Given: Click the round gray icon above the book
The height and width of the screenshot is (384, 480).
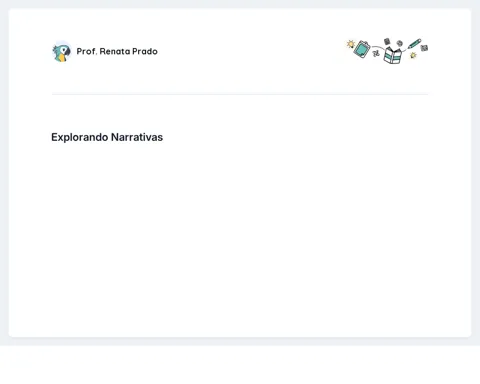Looking at the screenshot, I should [x=400, y=43].
